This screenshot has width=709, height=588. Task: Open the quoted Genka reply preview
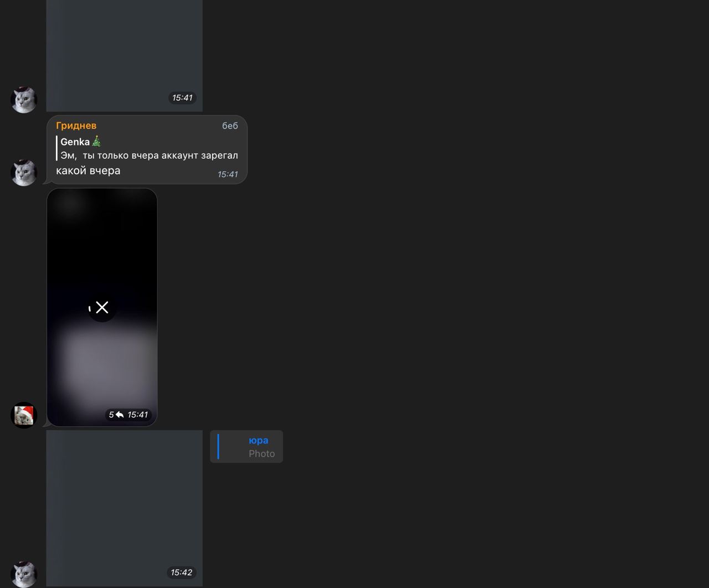147,148
